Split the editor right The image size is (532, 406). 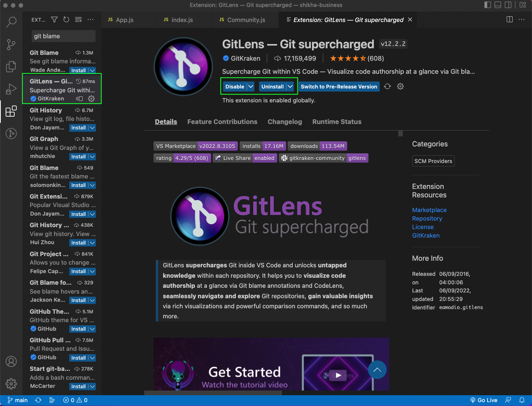[x=510, y=19]
